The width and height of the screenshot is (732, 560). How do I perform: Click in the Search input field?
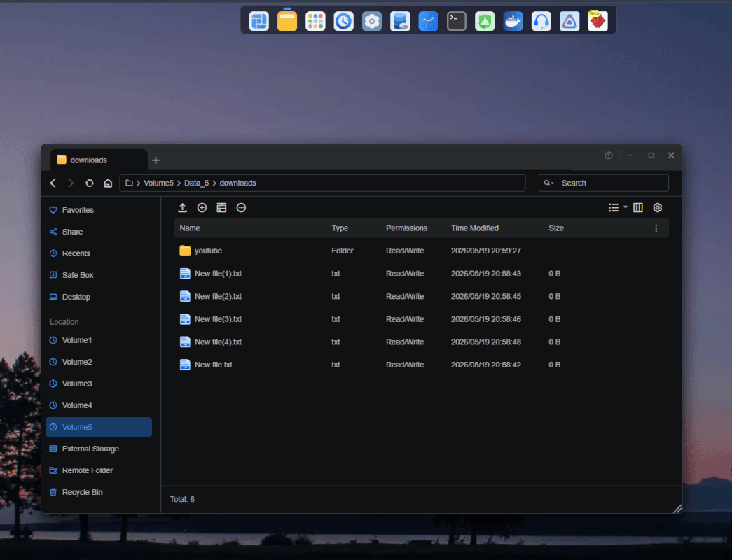tap(614, 183)
